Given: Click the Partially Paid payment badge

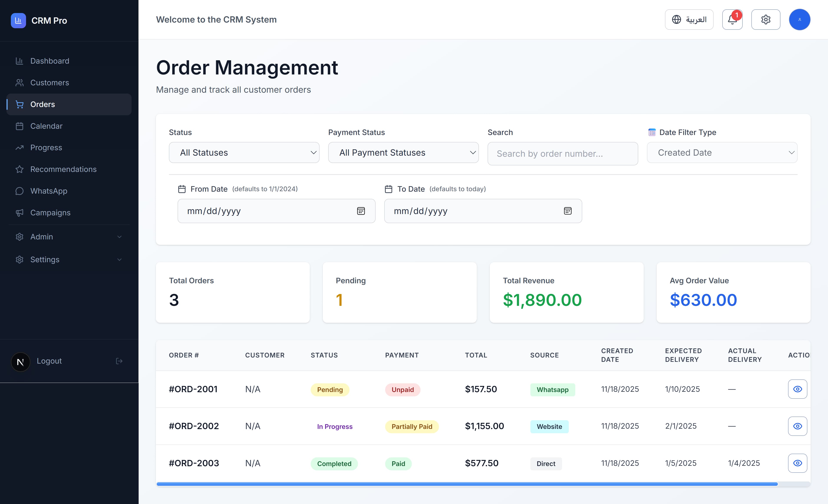Looking at the screenshot, I should (412, 426).
